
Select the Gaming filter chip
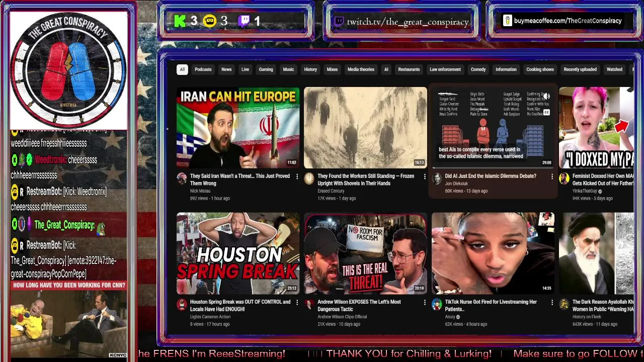[x=266, y=69]
